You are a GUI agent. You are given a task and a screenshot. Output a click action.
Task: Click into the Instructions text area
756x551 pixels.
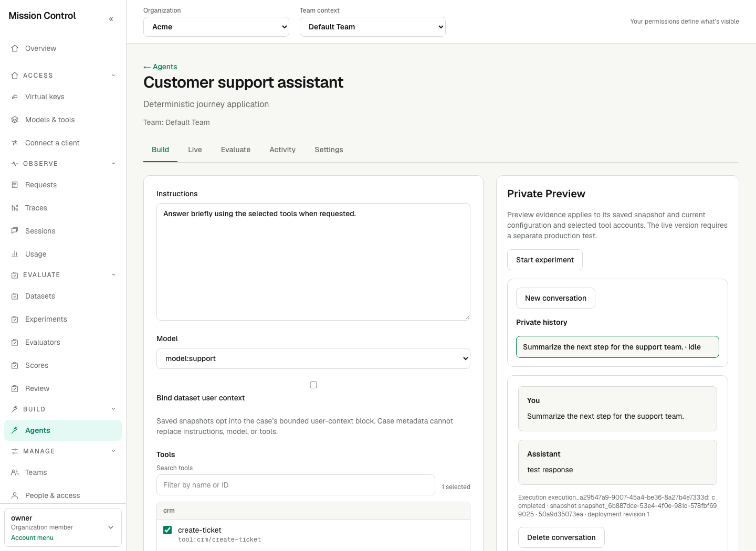coord(313,262)
